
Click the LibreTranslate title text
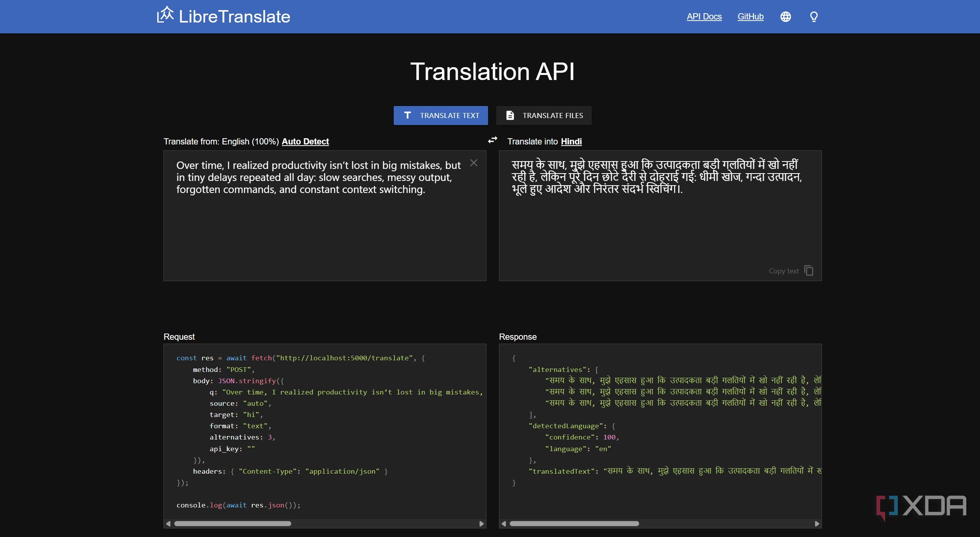235,17
